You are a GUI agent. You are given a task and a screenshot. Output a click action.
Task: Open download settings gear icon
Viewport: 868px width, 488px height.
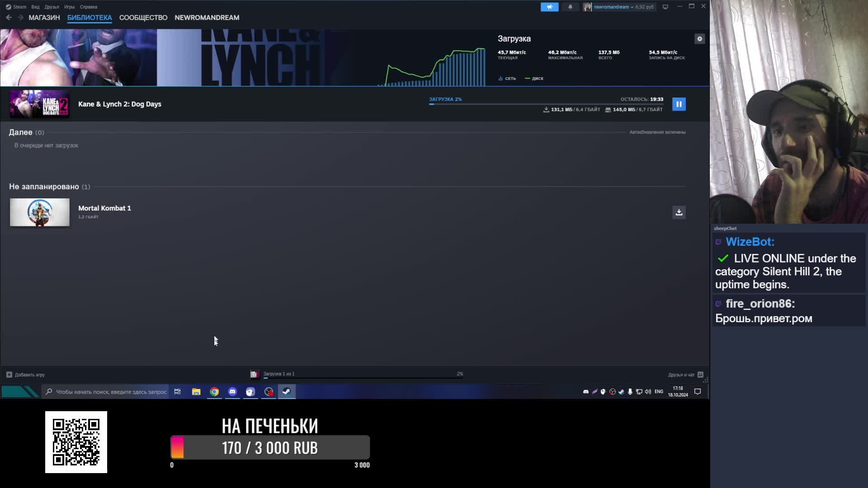699,39
